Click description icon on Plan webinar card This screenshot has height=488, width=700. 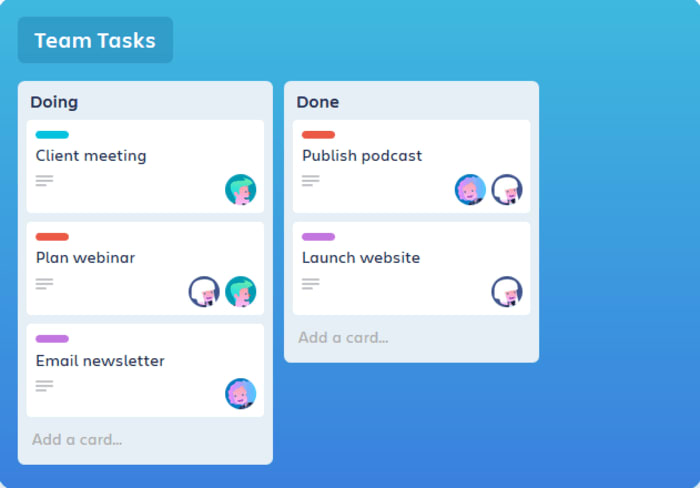pos(44,284)
